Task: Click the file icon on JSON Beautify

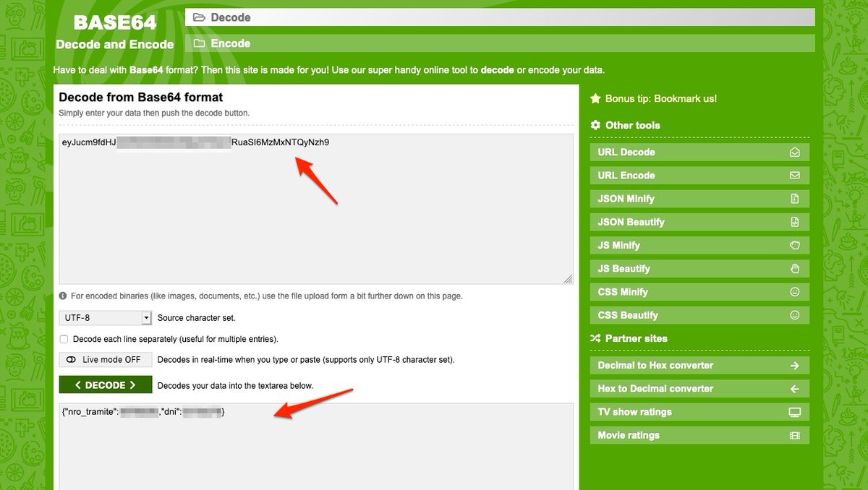Action: [795, 222]
